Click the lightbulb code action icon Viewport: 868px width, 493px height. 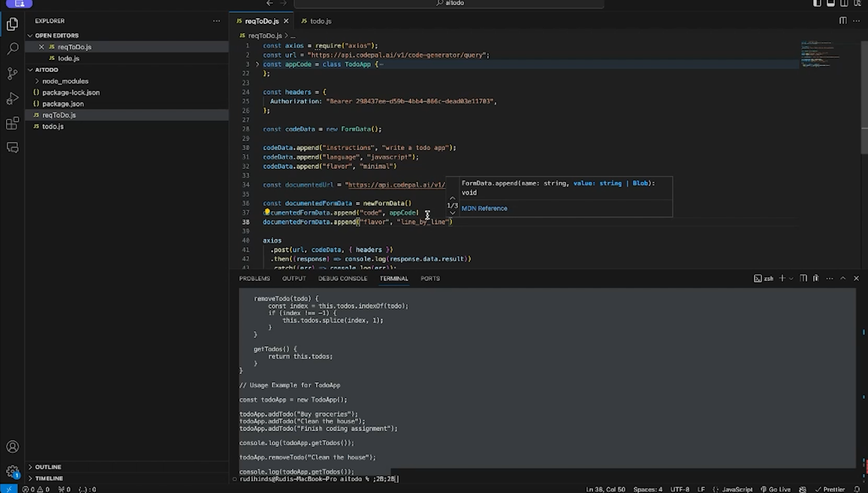coord(267,212)
